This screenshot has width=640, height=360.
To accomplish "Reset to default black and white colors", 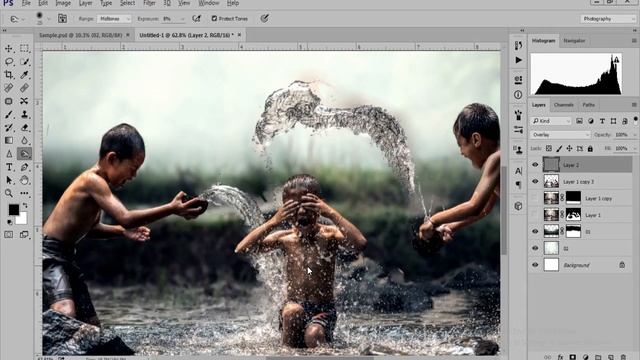I will point(10,222).
